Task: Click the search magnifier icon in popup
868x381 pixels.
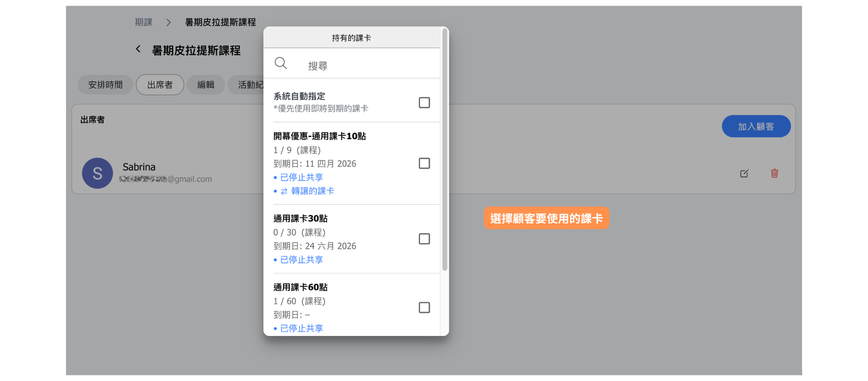Action: [281, 63]
